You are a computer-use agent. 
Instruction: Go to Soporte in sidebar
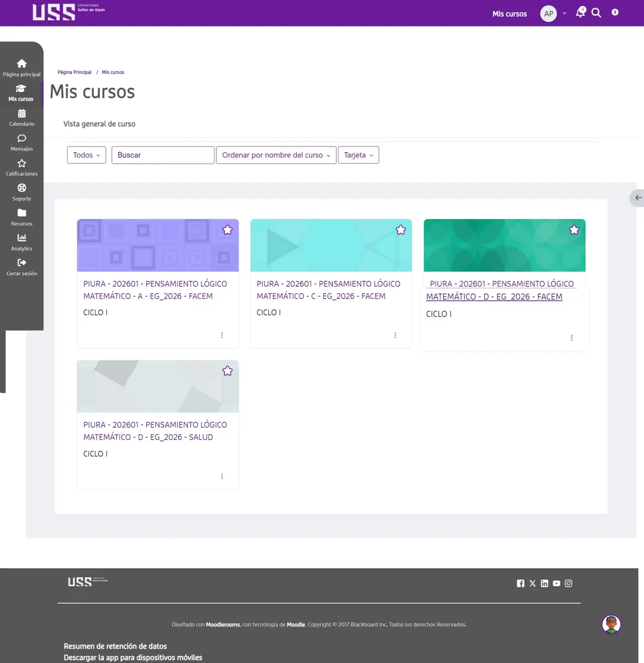pos(21,192)
